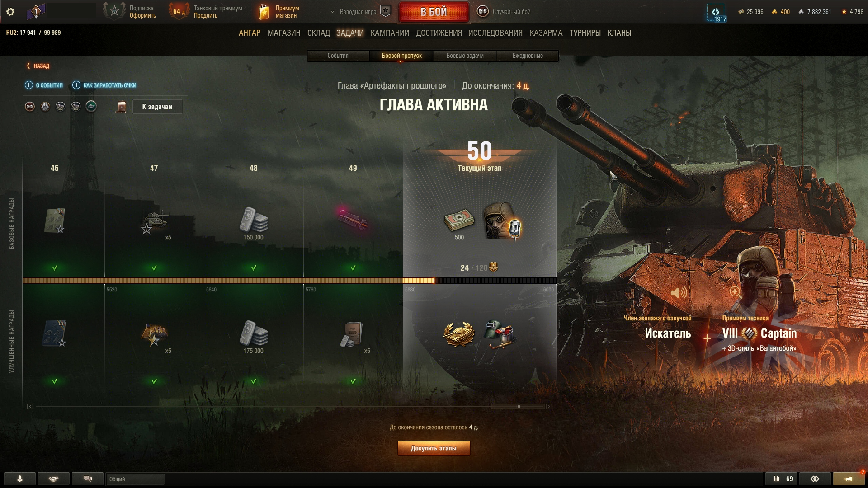Open the contacts list icon in the bottom bar
Screen dimensions: 868x488
20,479
